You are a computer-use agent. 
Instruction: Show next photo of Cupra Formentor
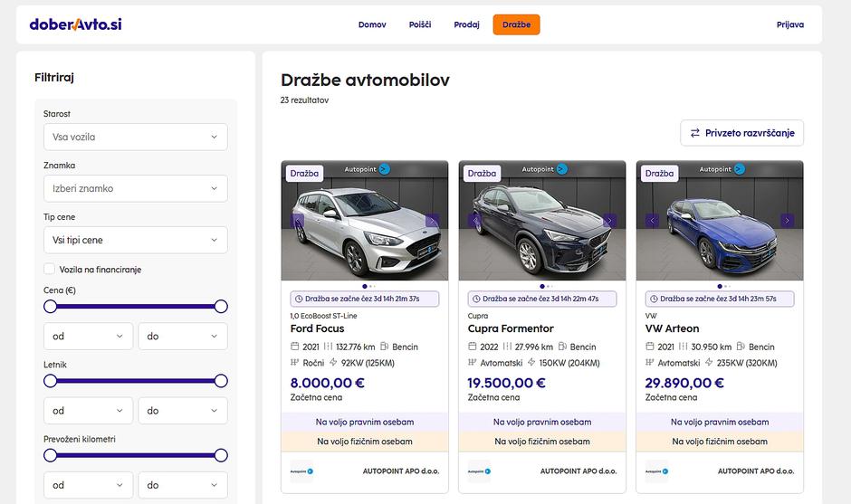coord(609,221)
